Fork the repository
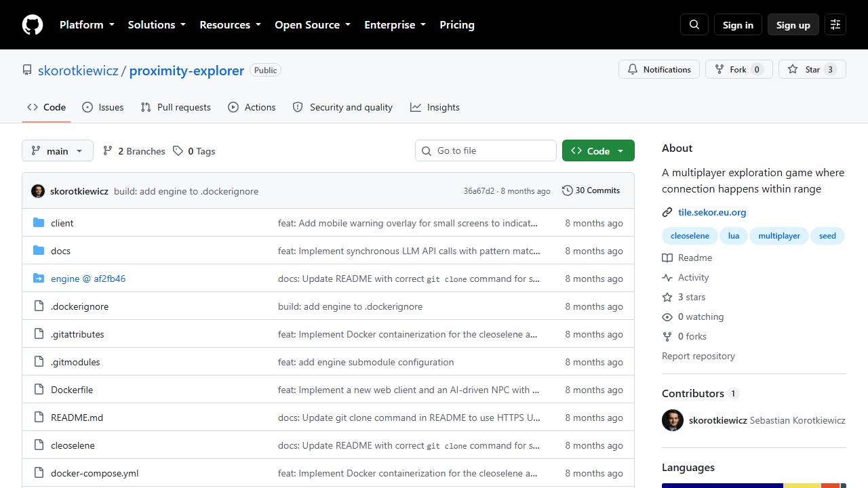Screen dimensions: 868x488 click(739, 69)
